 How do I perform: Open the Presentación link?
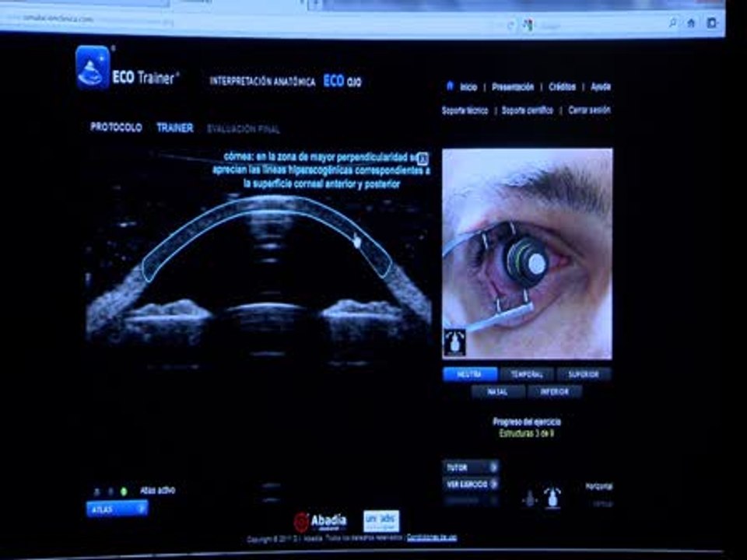pyautogui.click(x=513, y=87)
